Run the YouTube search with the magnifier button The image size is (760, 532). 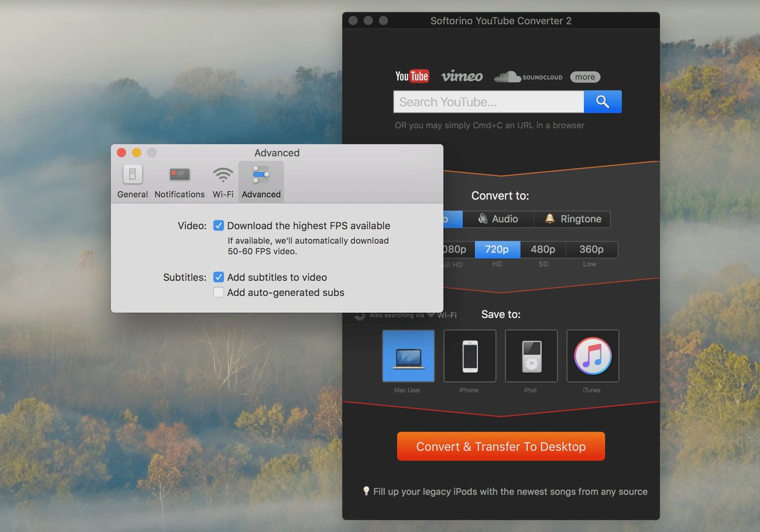[x=602, y=101]
